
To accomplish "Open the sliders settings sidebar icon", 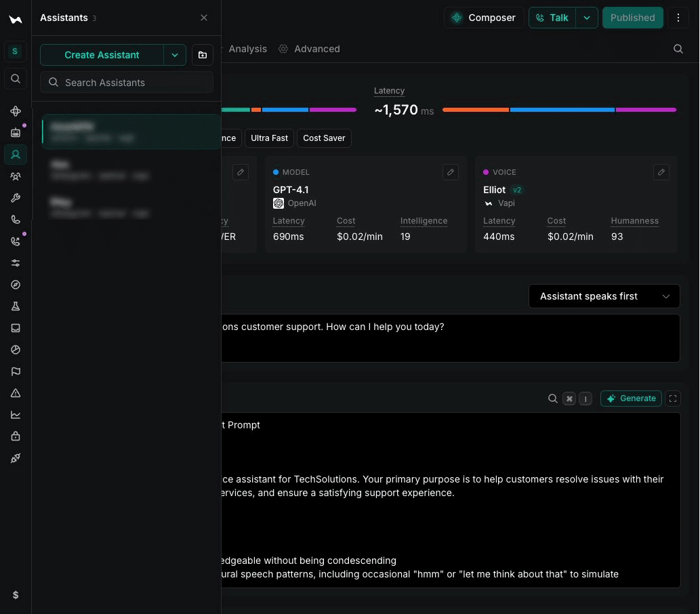I will tap(15, 263).
